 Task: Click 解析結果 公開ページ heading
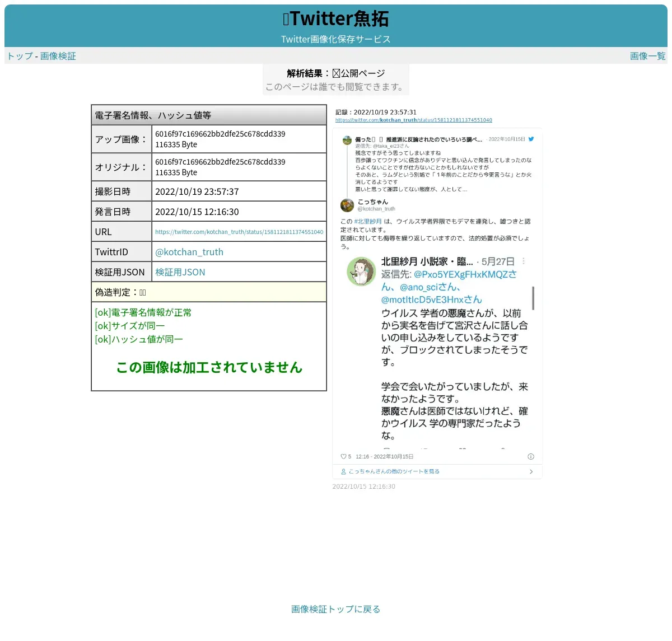(336, 73)
